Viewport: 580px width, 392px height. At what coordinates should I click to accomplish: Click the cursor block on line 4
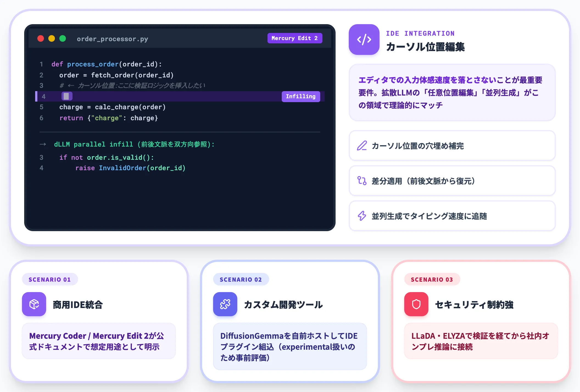[67, 96]
